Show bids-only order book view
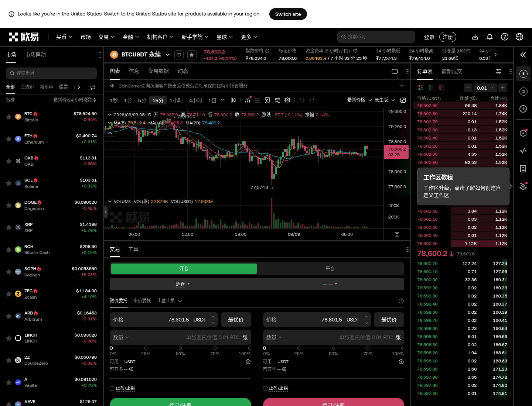This screenshot has height=406, width=532. tap(431, 87)
